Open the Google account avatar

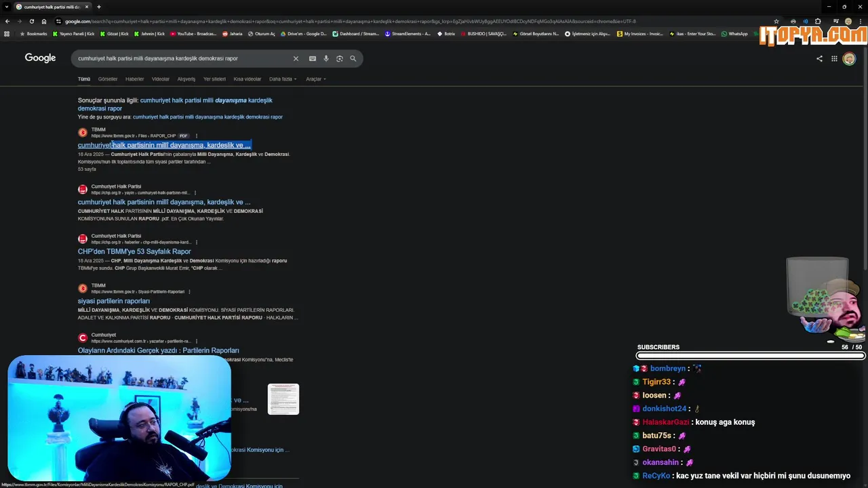(849, 58)
